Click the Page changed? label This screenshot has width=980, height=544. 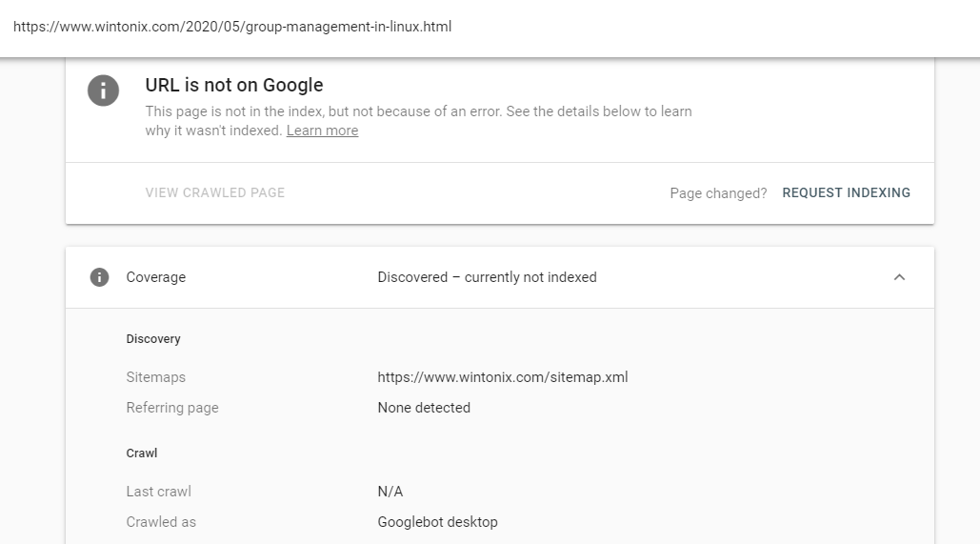click(718, 193)
